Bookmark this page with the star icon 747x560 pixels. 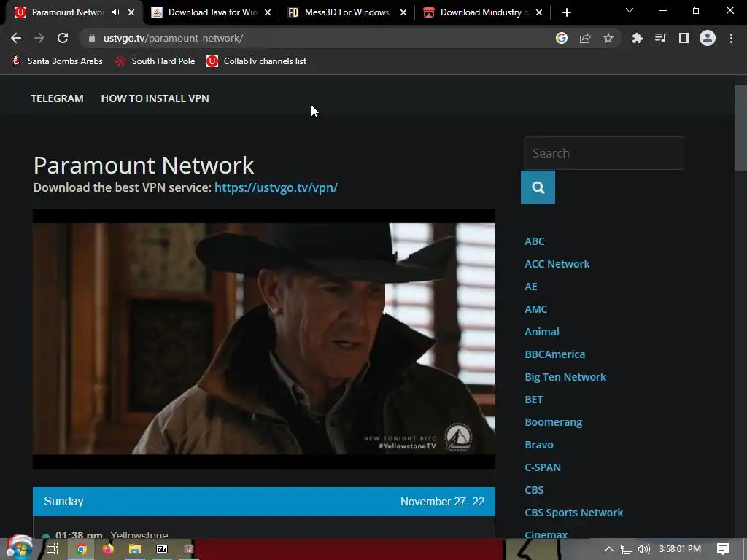(x=608, y=38)
